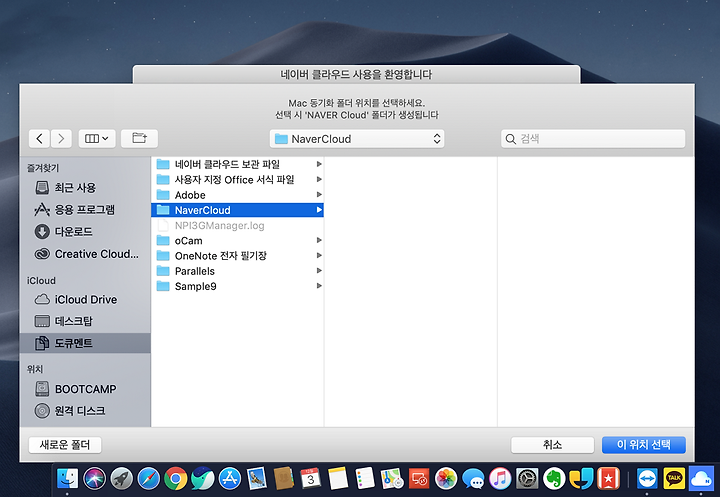This screenshot has height=497, width=720.
Task: Select the Parallels folder
Action: [237, 271]
